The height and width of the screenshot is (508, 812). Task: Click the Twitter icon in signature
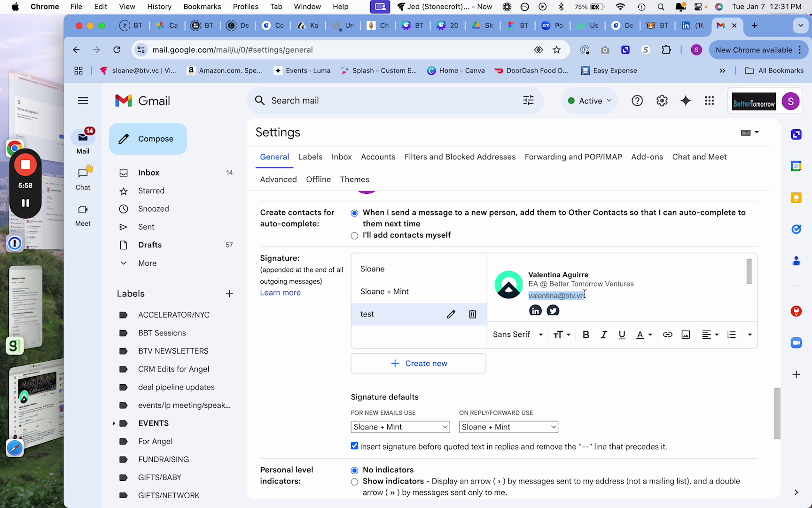point(553,310)
